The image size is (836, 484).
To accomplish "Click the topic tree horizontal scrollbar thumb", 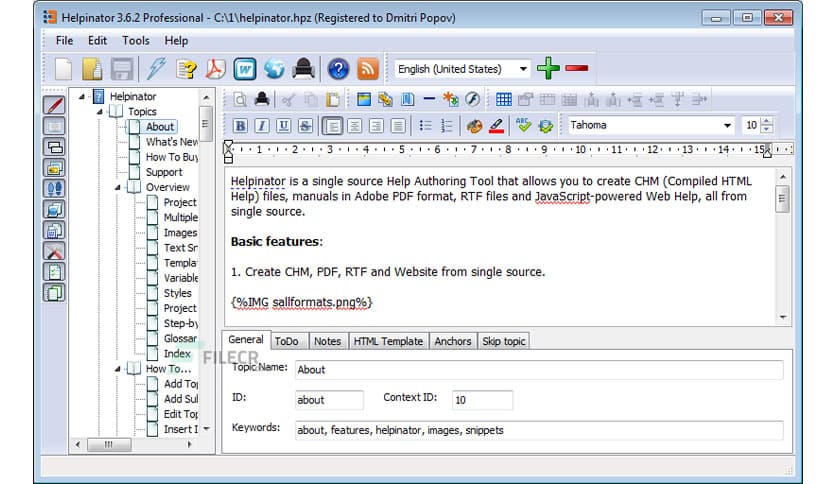I will pos(109,445).
